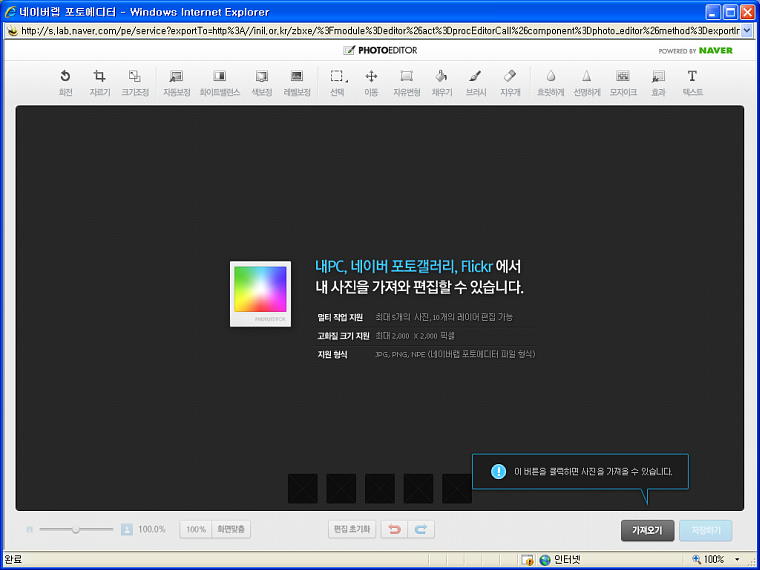Apply 자동보정 auto correction
760x570 pixels.
point(176,82)
